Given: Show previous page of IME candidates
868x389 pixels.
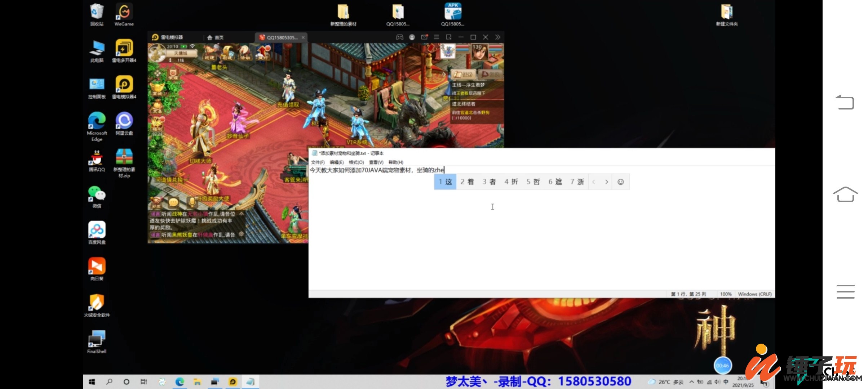Looking at the screenshot, I should pos(594,182).
